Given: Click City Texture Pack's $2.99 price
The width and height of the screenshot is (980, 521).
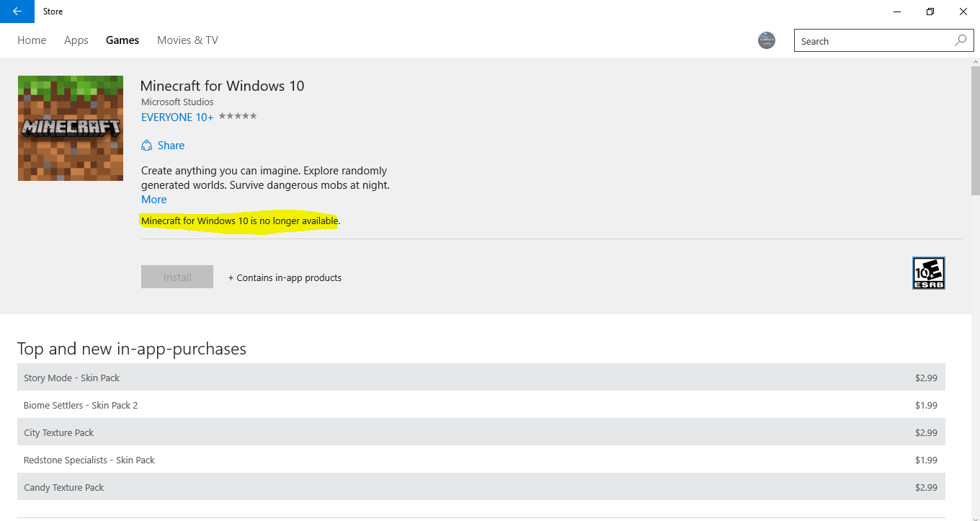Looking at the screenshot, I should pos(926,432).
